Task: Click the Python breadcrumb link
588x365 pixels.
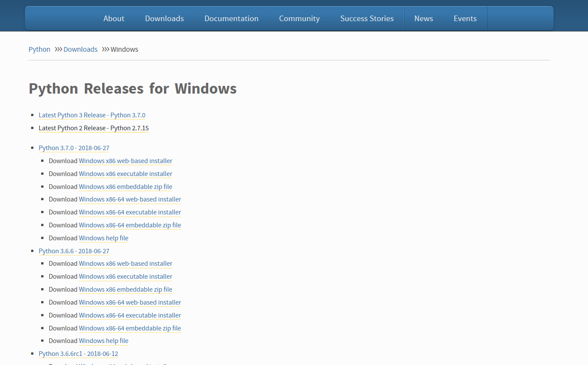Action: point(40,49)
